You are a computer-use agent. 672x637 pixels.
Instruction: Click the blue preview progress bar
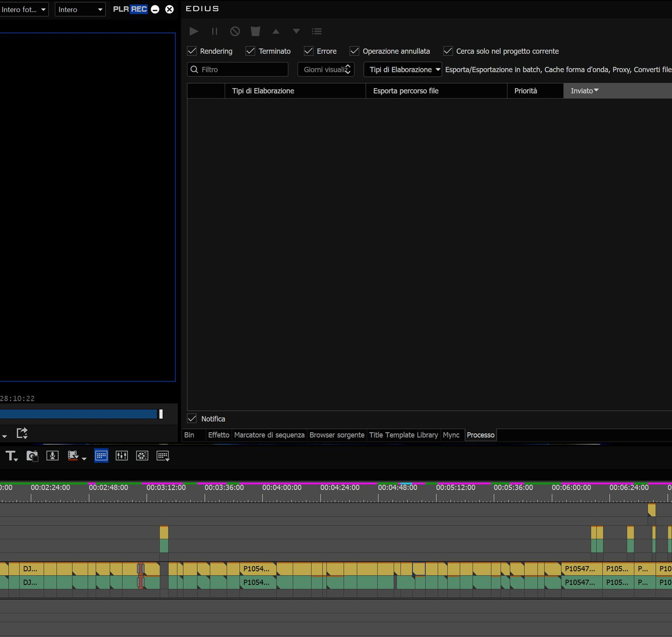[x=79, y=414]
